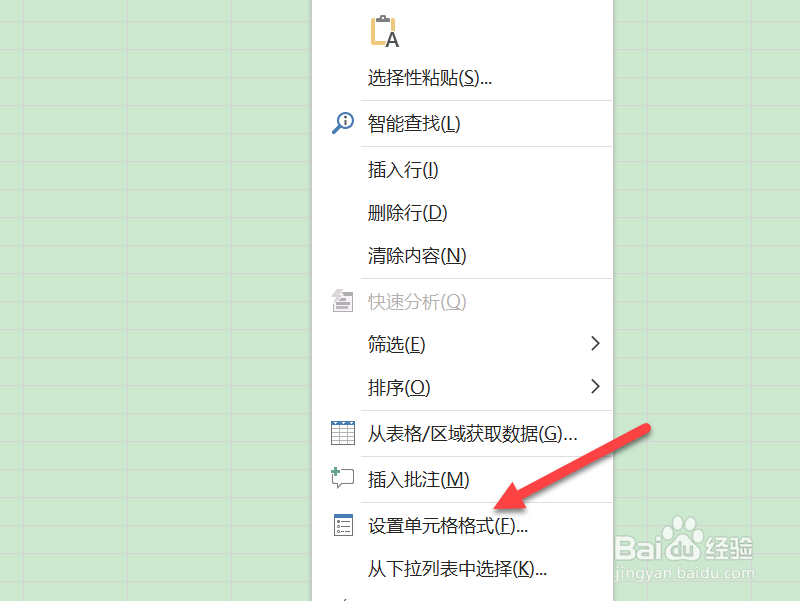The width and height of the screenshot is (800, 601).
Task: Click the magnifier icon for Smart Lookup
Action: (343, 123)
